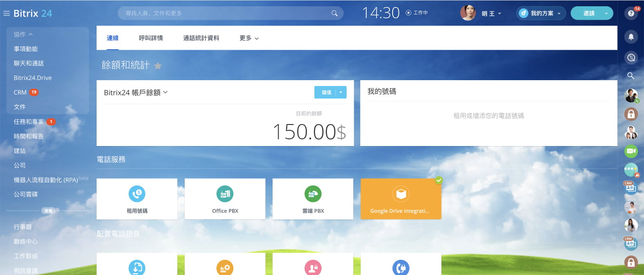Click the Bitrix 24 logo
The height and width of the screenshot is (275, 644).
[33, 13]
